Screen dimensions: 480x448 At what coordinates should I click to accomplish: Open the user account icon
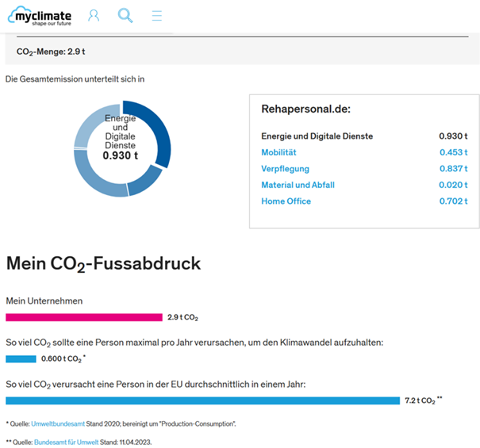pos(94,15)
